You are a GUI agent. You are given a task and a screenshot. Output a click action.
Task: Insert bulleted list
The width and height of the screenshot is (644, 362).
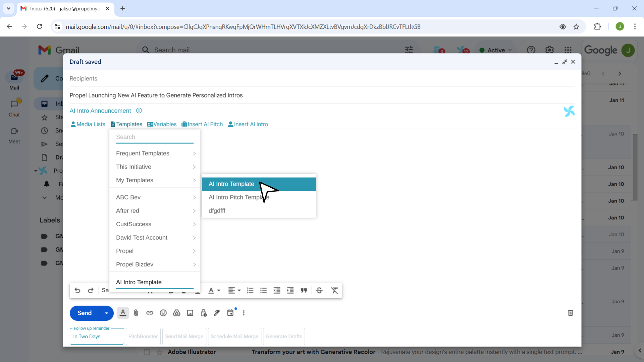[x=264, y=291]
